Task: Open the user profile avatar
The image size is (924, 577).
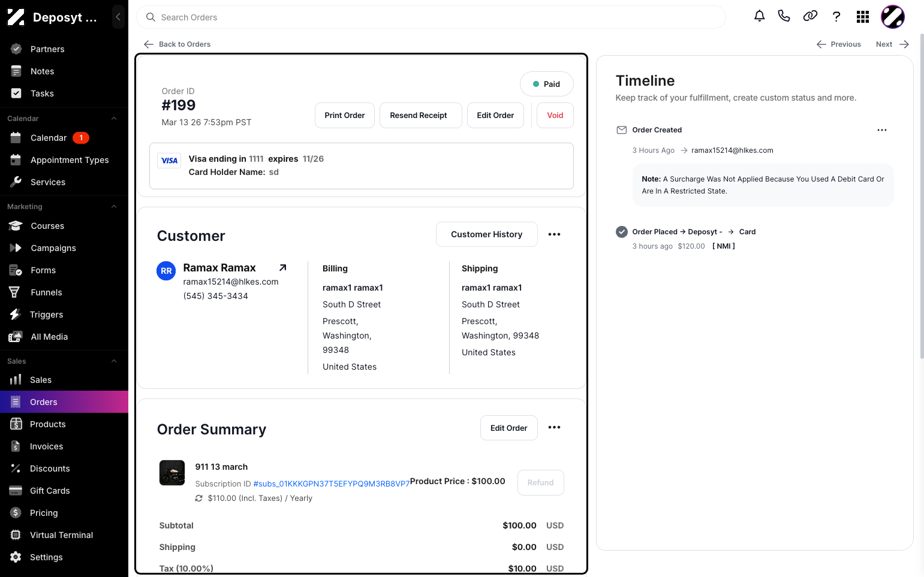Action: coord(893,17)
